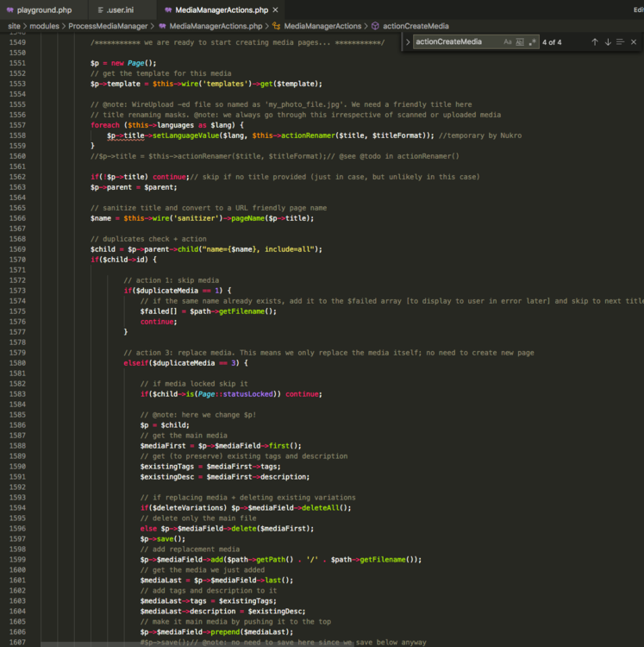Go to next match arrow

[x=608, y=42]
